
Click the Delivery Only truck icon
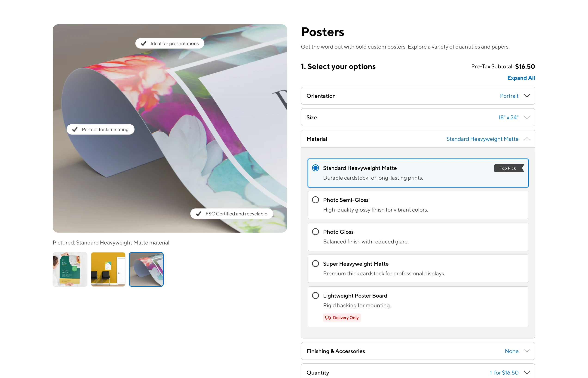328,318
